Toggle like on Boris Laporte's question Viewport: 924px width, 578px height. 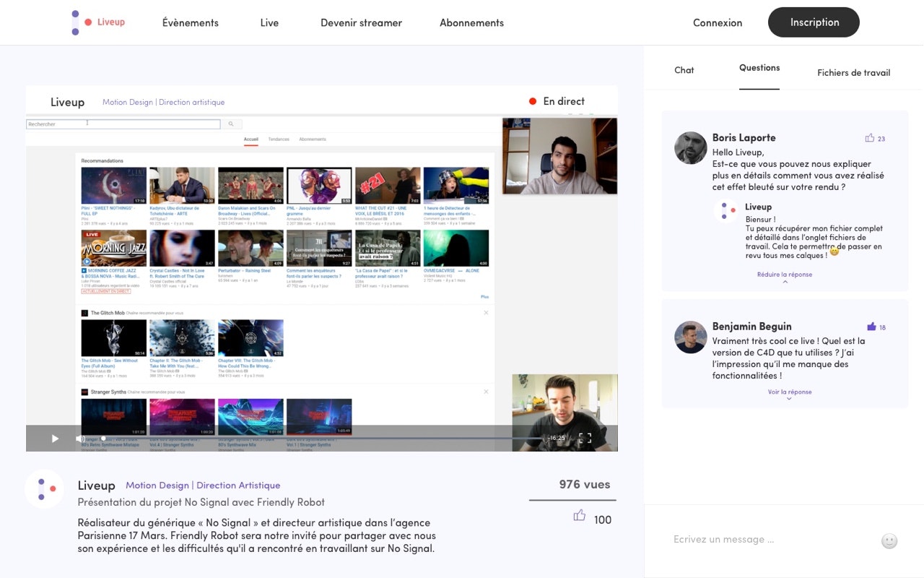pyautogui.click(x=870, y=138)
